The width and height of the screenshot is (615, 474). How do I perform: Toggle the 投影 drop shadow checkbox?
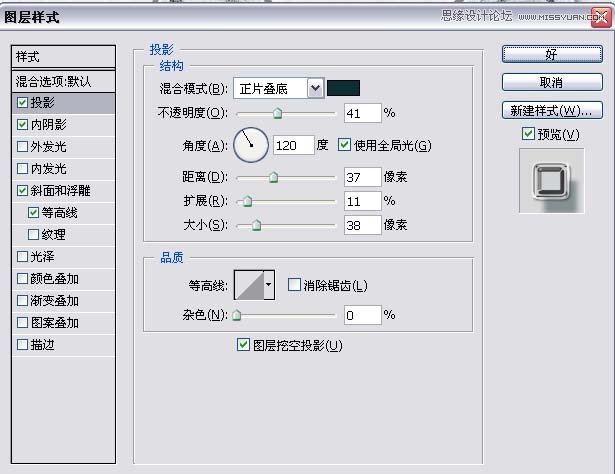(x=22, y=103)
